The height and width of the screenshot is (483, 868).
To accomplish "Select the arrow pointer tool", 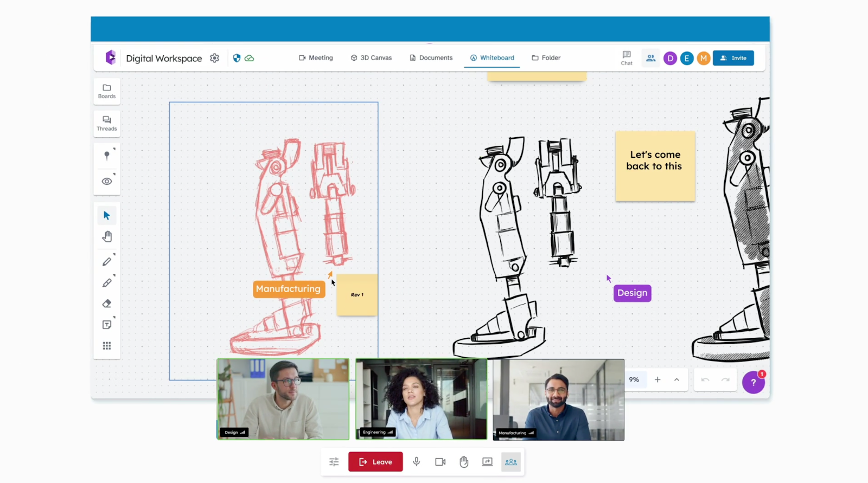I will point(107,216).
